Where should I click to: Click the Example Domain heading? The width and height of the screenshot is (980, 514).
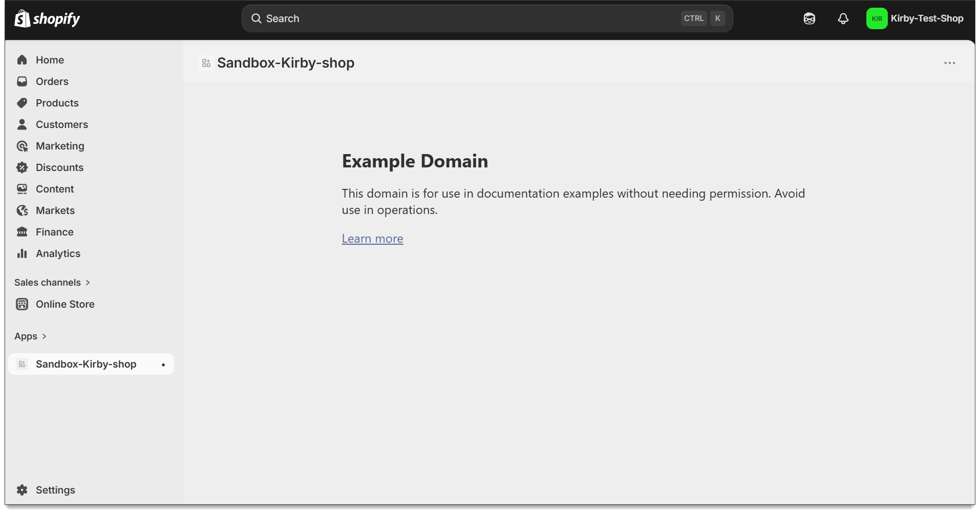415,161
